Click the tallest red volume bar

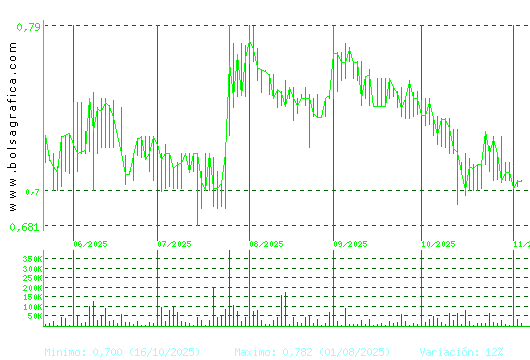[230, 288]
